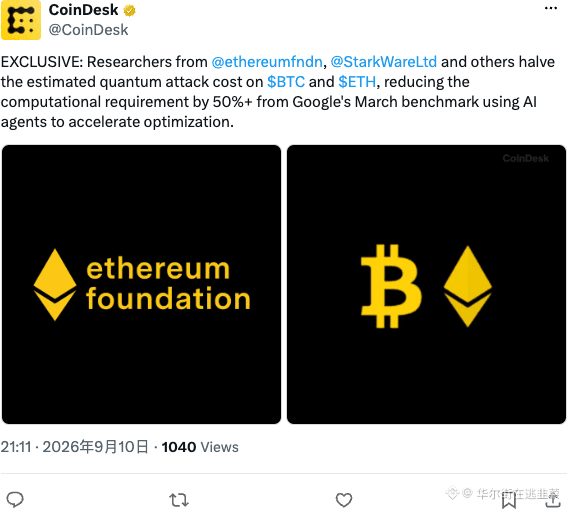The width and height of the screenshot is (567, 510).
Task: Bookmark this tweet
Action: pyautogui.click(x=509, y=501)
